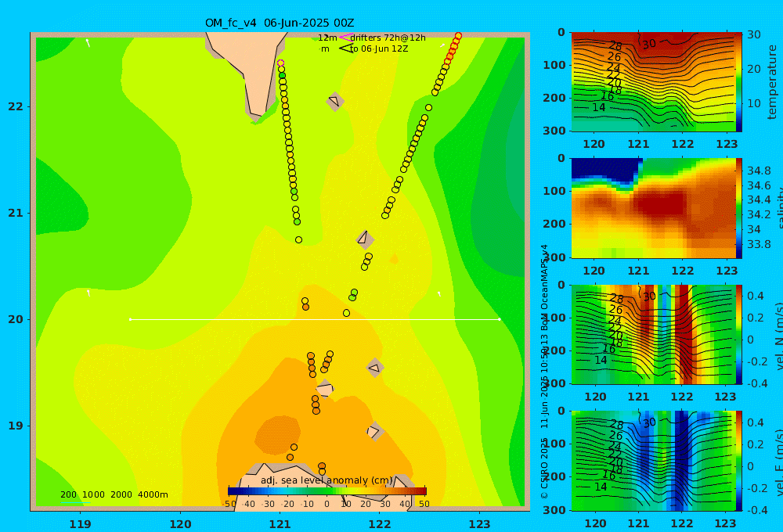Click the sea level anomaly colorbar
The width and height of the screenshot is (783, 532).
327,491
